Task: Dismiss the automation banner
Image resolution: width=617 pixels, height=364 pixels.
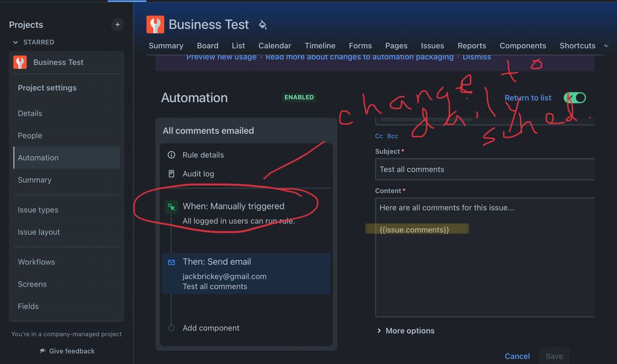Action: click(x=477, y=57)
